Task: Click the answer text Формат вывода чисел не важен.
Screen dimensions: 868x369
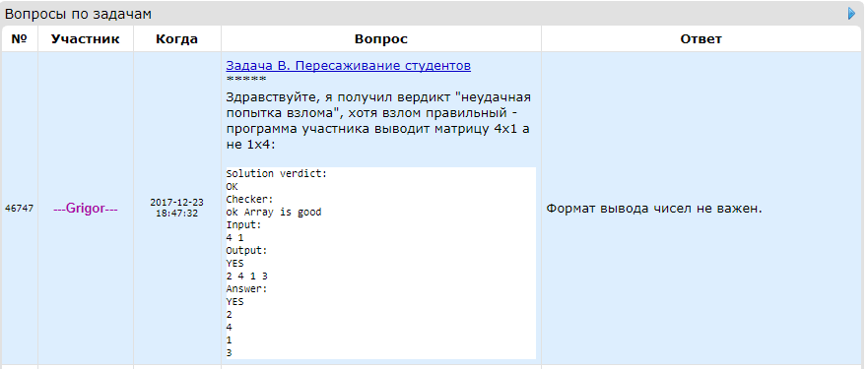Action: 654,210
